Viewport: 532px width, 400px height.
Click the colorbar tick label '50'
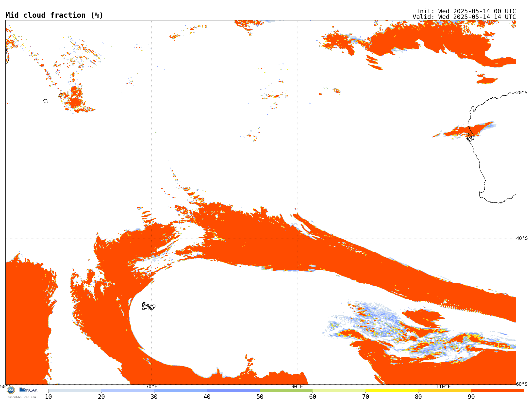pos(260,397)
